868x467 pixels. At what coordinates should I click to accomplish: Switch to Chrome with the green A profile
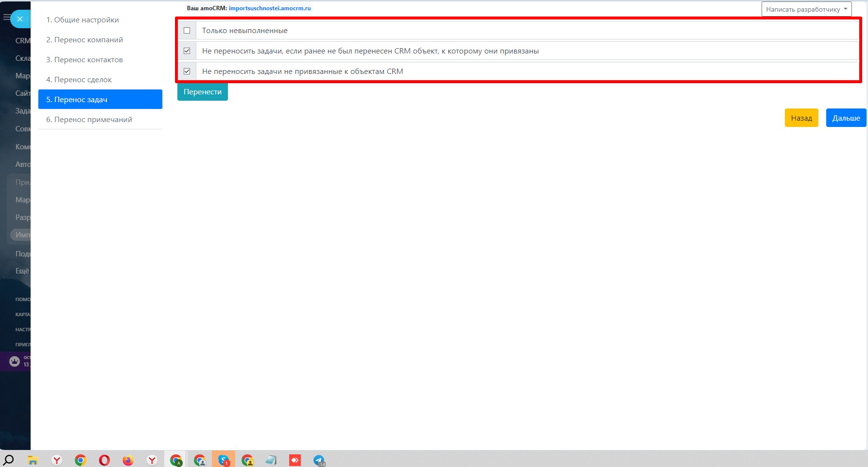click(176, 460)
